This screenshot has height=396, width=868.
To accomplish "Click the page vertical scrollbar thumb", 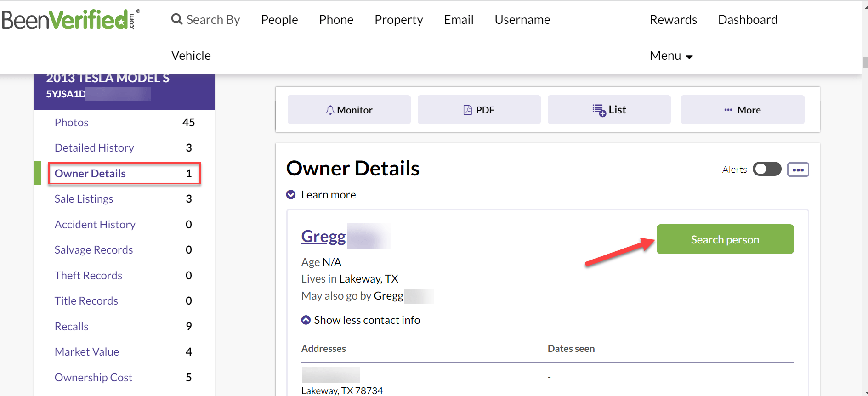I will [x=865, y=62].
